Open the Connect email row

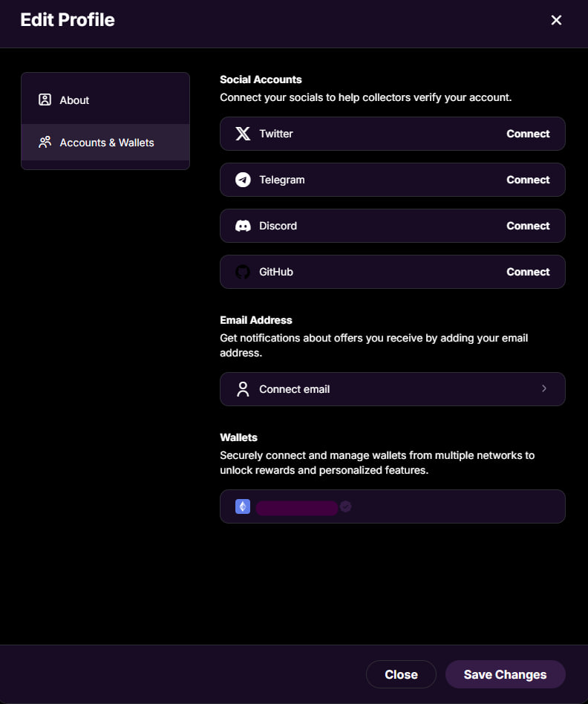click(392, 389)
